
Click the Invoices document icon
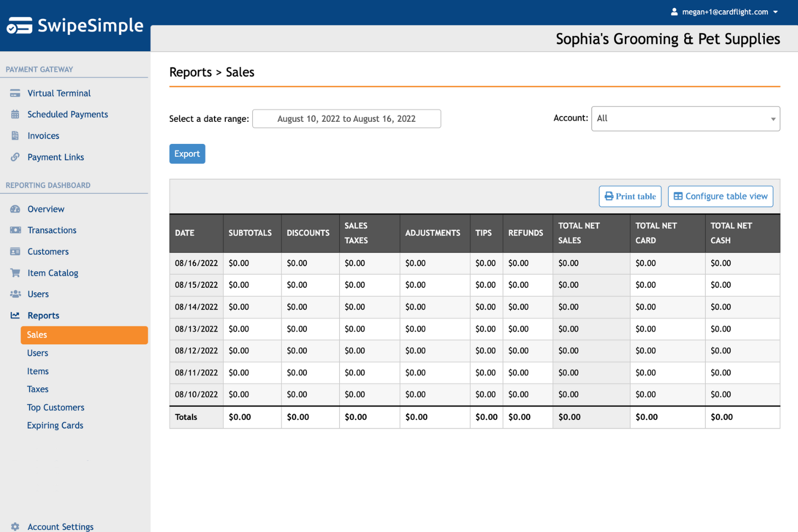pos(15,135)
